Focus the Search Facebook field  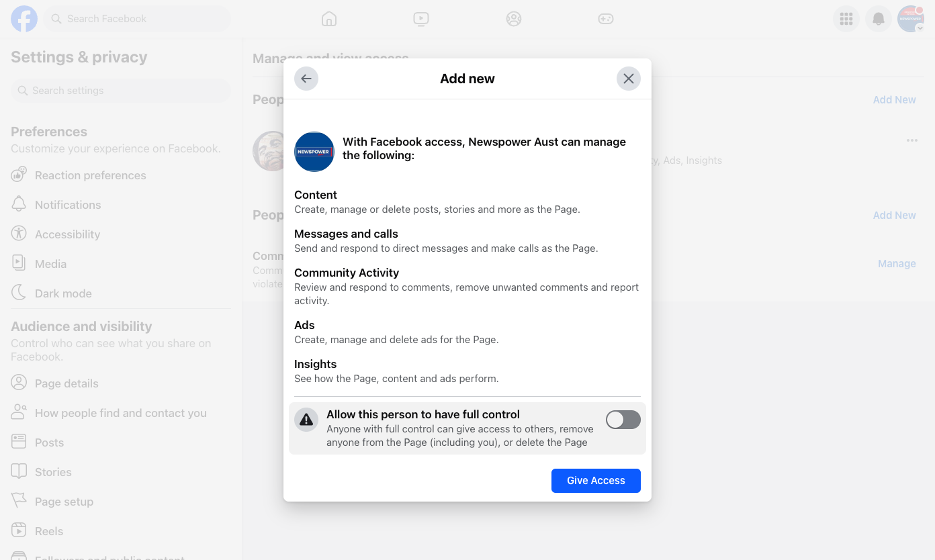coord(138,19)
